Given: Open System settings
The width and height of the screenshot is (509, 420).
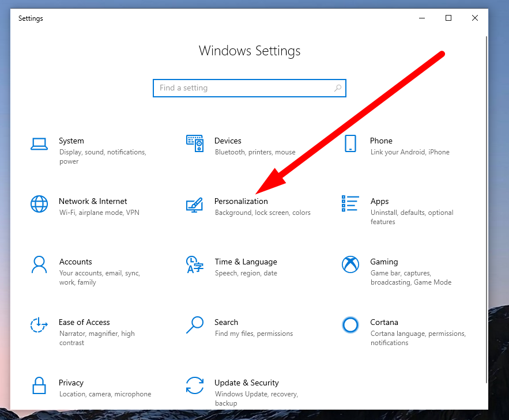Looking at the screenshot, I should 71,141.
